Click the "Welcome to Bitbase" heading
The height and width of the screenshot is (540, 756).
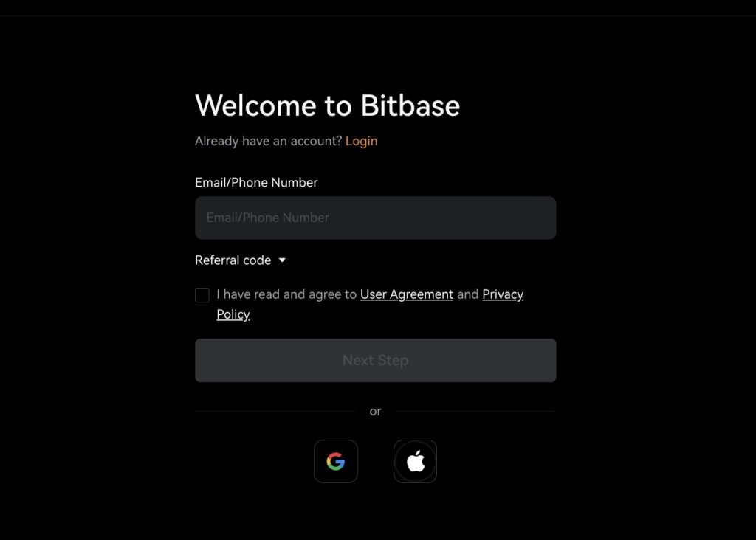click(x=327, y=105)
